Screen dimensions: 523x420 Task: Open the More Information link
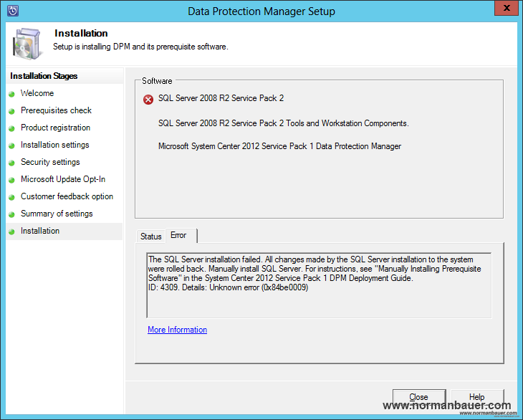pyautogui.click(x=177, y=330)
